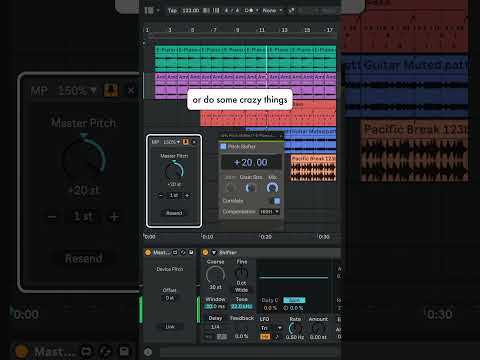Expand the arrow beside the browser icon
This screenshot has width=480, height=360.
pyautogui.click(x=158, y=11)
